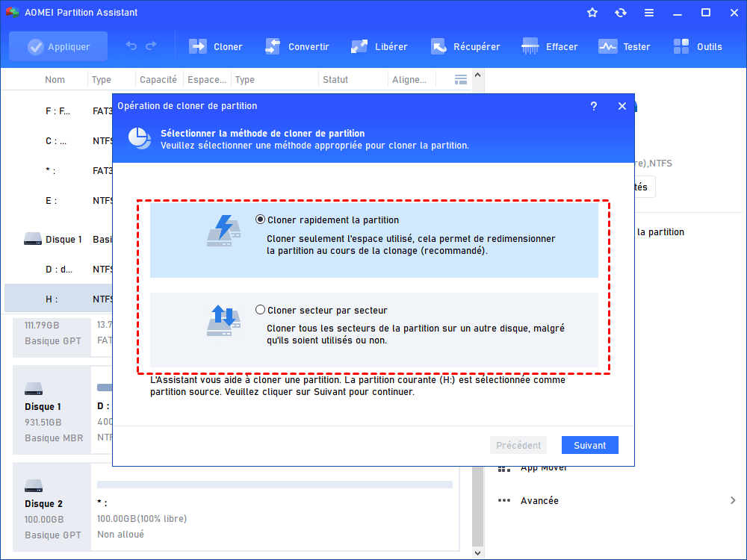
Task: Click Disque 2 100.00GB disk block
Action: (52, 507)
